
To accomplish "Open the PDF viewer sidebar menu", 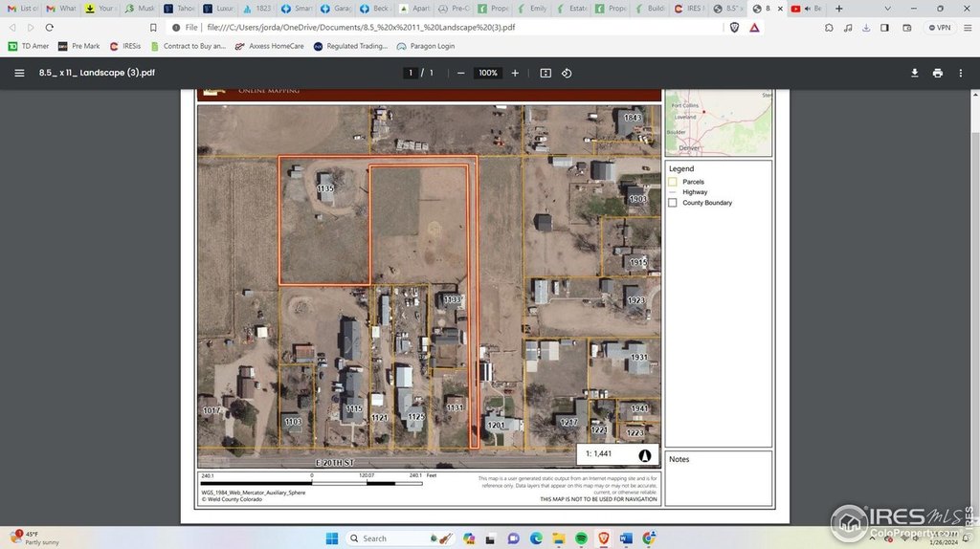I will point(19,73).
